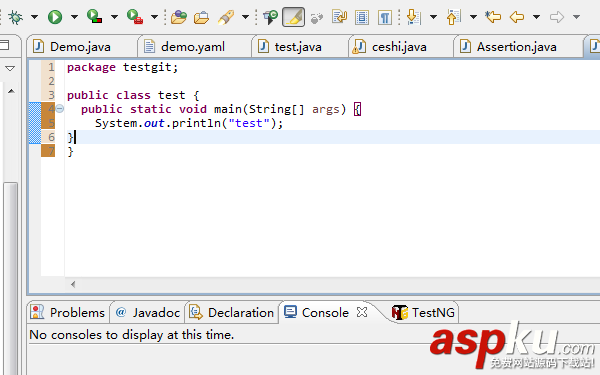
Task: Click the framed document icon beside Block Selection
Action: tap(362, 17)
